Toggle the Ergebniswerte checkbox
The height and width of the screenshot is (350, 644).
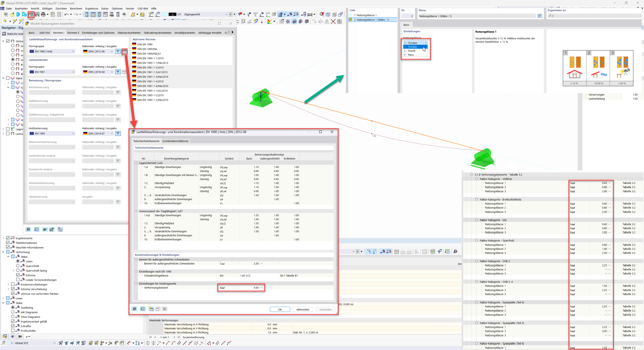(x=8, y=238)
